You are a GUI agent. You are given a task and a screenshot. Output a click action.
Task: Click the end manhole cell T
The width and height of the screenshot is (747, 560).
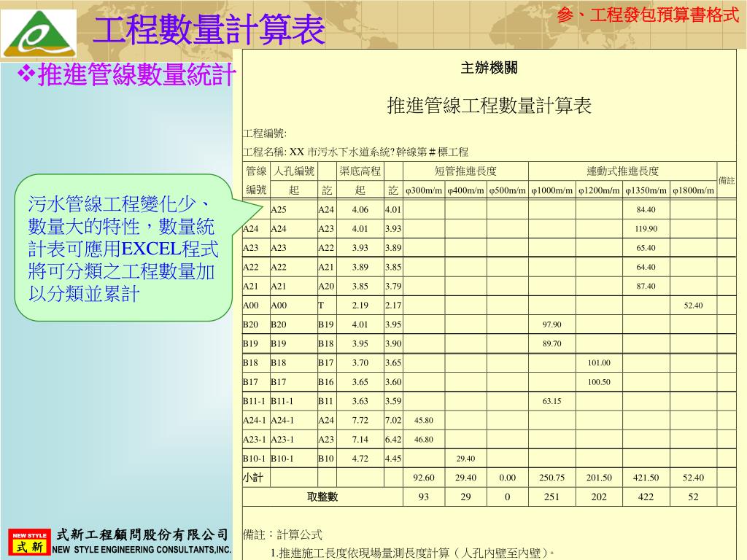(x=321, y=306)
